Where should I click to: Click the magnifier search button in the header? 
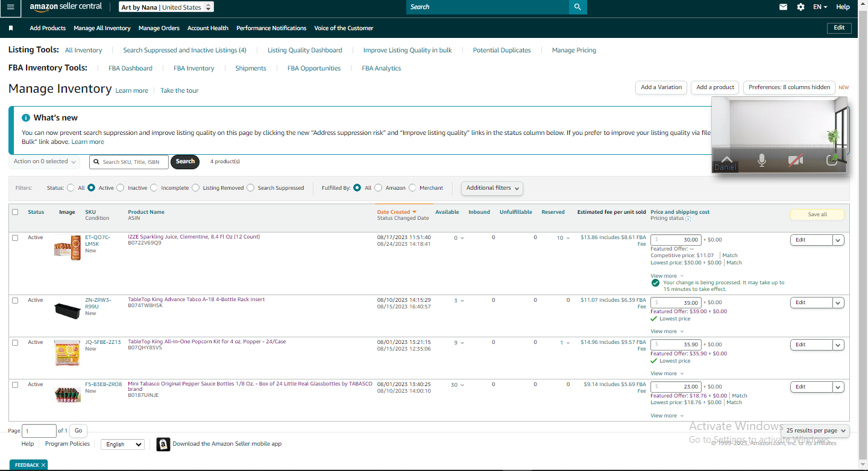577,7
